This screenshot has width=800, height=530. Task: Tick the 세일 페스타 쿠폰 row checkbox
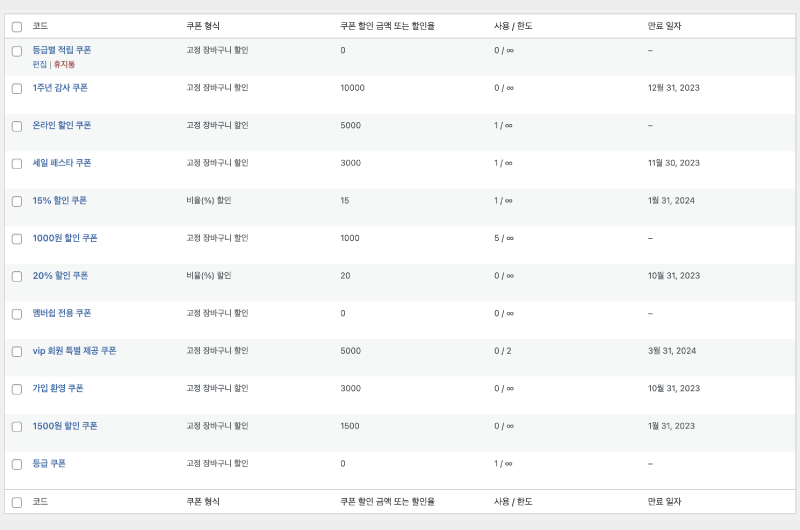[17, 163]
